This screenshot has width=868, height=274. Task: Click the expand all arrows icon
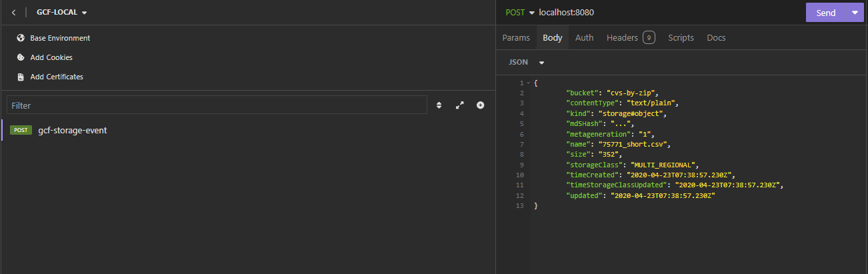click(x=459, y=105)
